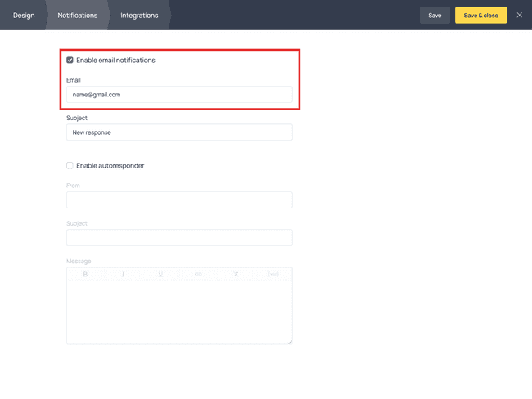The image size is (532, 399).
Task: Uncheck Enable email notifications
Action: (x=70, y=60)
